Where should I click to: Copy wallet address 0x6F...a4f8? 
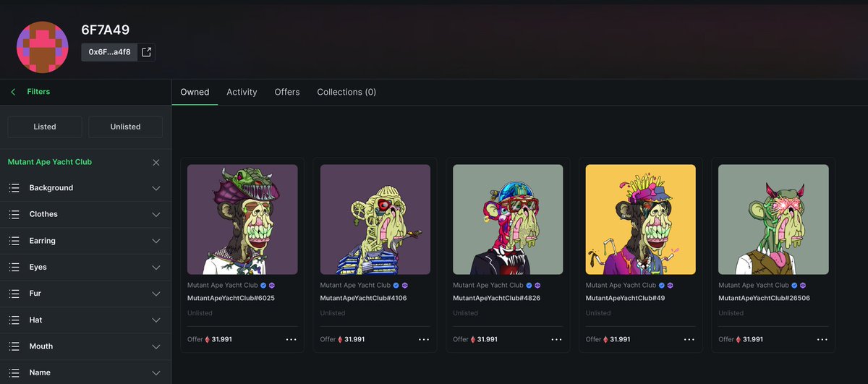(109, 52)
